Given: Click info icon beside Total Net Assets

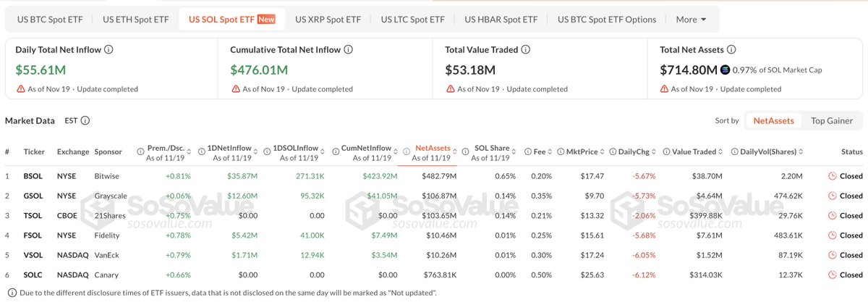Looking at the screenshot, I should 731,50.
